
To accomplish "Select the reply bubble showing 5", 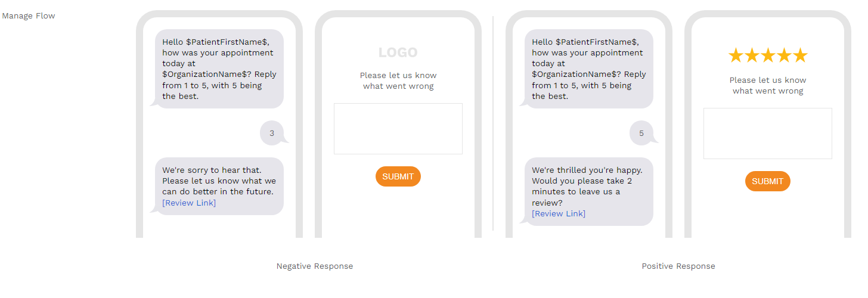I will tap(641, 133).
